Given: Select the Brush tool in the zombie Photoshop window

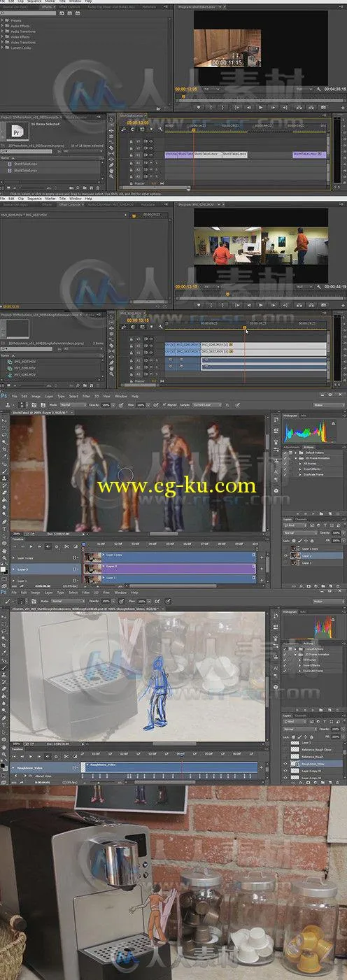Looking at the screenshot, I should pyautogui.click(x=4, y=471).
